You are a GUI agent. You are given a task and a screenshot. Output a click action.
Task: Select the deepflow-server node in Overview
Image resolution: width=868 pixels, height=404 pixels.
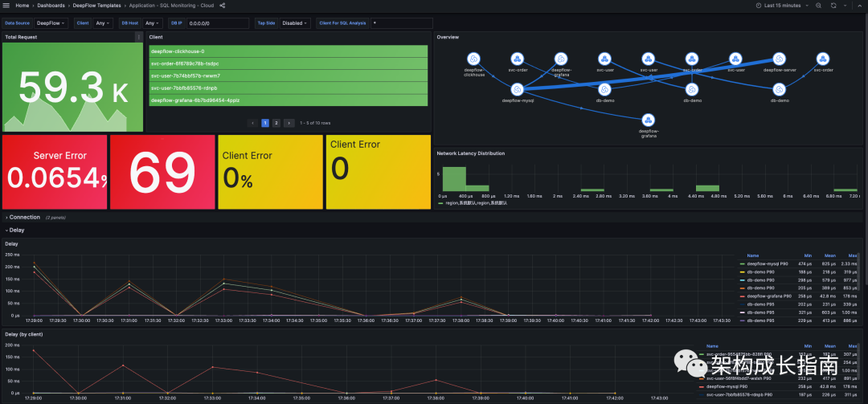click(779, 59)
